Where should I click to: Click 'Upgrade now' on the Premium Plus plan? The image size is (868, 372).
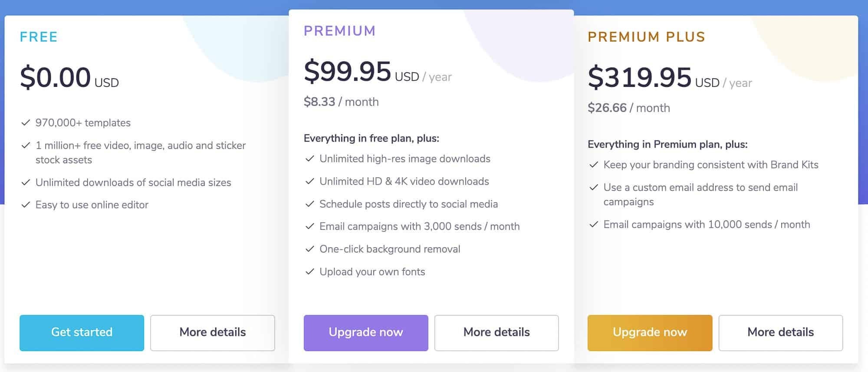tap(649, 333)
